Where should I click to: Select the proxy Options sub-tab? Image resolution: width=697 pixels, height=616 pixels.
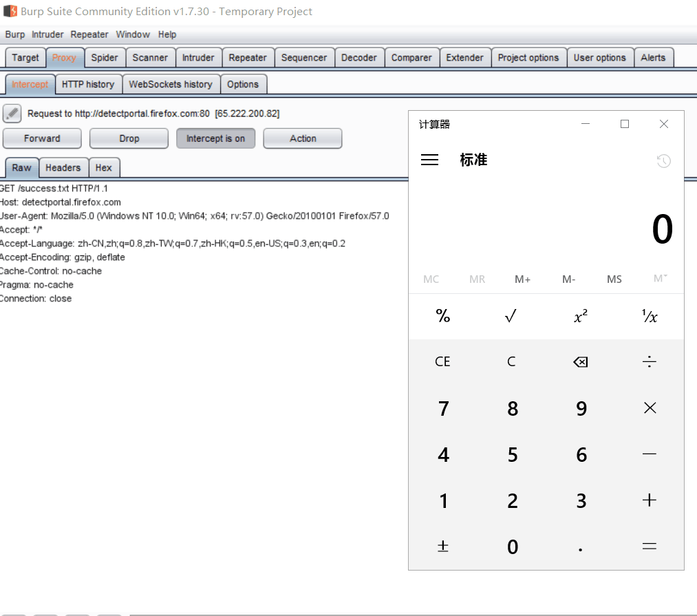[243, 85]
